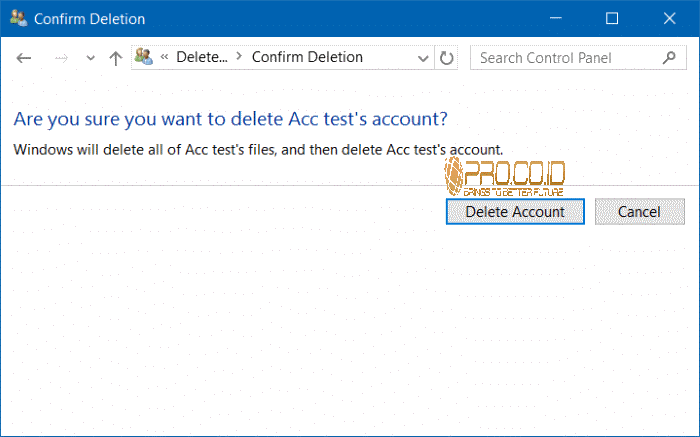Maximize the Confirm Deletion window
Screen dimensions: 700x437
[612, 18]
